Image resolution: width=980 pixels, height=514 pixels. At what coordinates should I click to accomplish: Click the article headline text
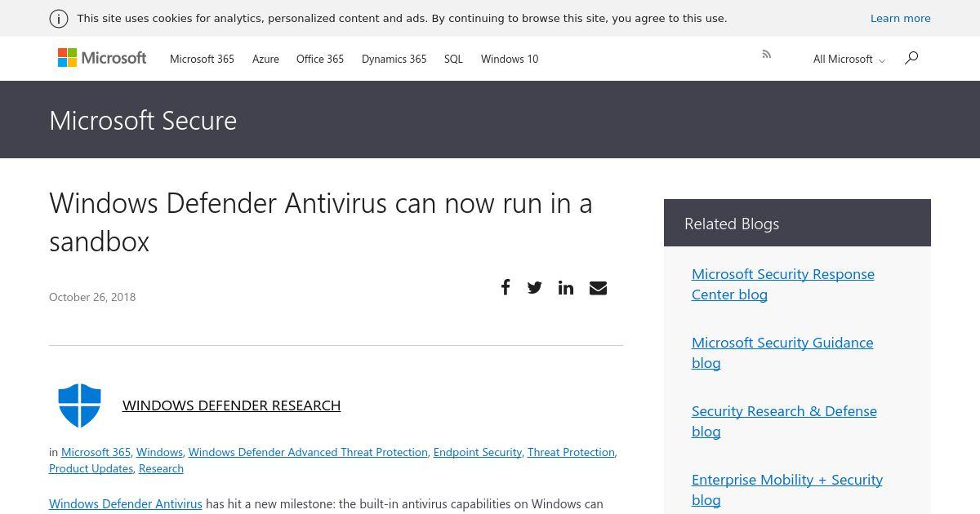pyautogui.click(x=321, y=222)
